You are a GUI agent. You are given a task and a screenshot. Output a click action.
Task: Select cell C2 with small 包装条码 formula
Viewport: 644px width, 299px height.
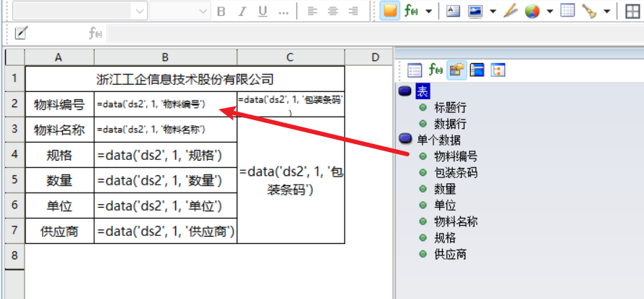291,104
